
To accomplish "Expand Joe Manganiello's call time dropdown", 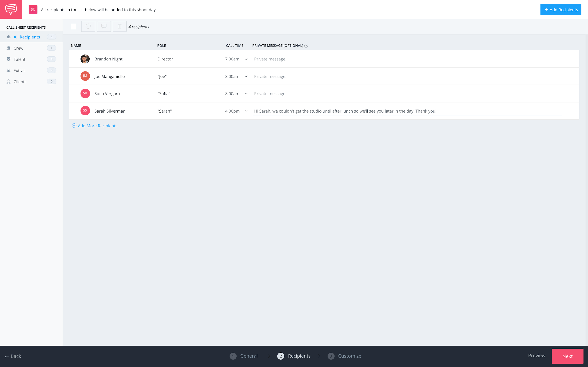I will (x=246, y=76).
